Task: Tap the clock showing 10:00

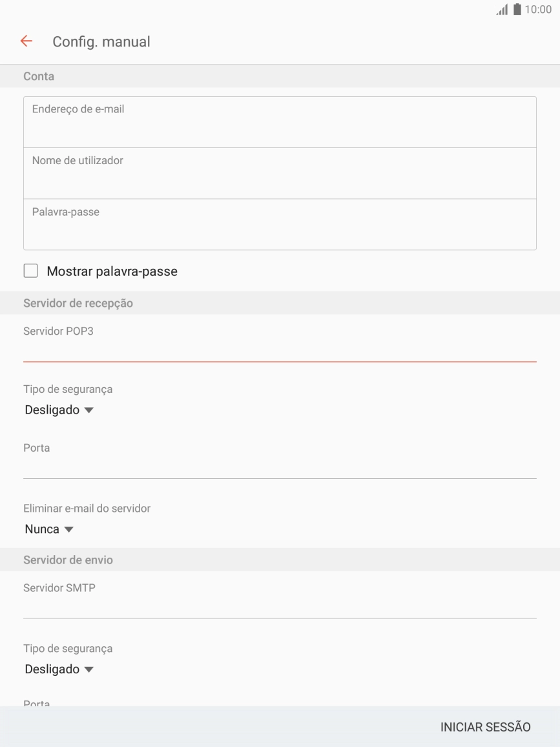Action: (539, 10)
